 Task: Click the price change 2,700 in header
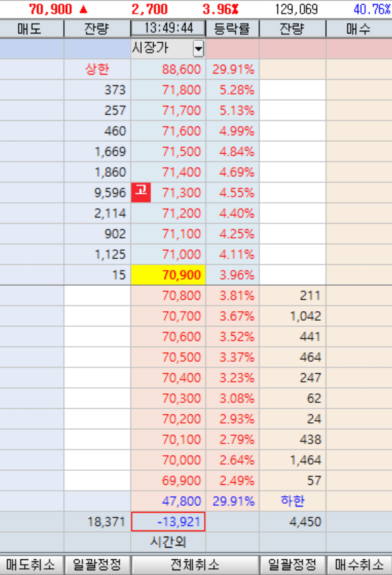[x=149, y=9]
